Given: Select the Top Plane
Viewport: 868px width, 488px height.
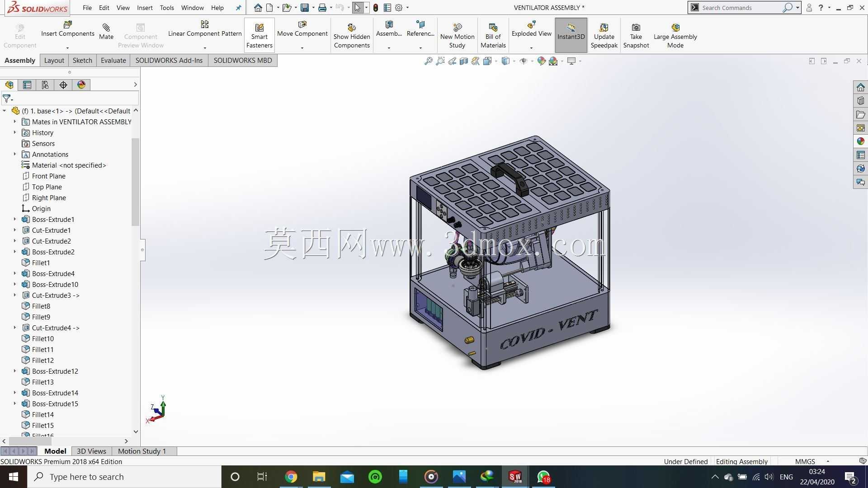Looking at the screenshot, I should point(47,187).
